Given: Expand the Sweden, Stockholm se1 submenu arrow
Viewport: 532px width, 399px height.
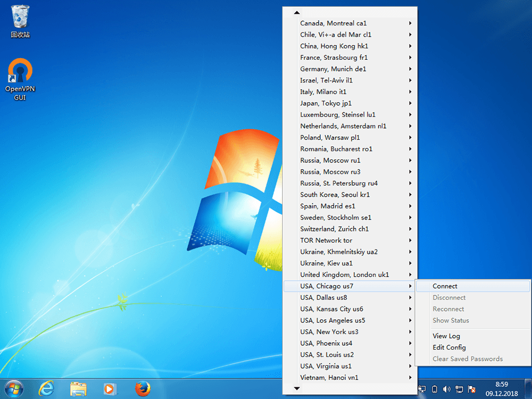Looking at the screenshot, I should click(410, 217).
